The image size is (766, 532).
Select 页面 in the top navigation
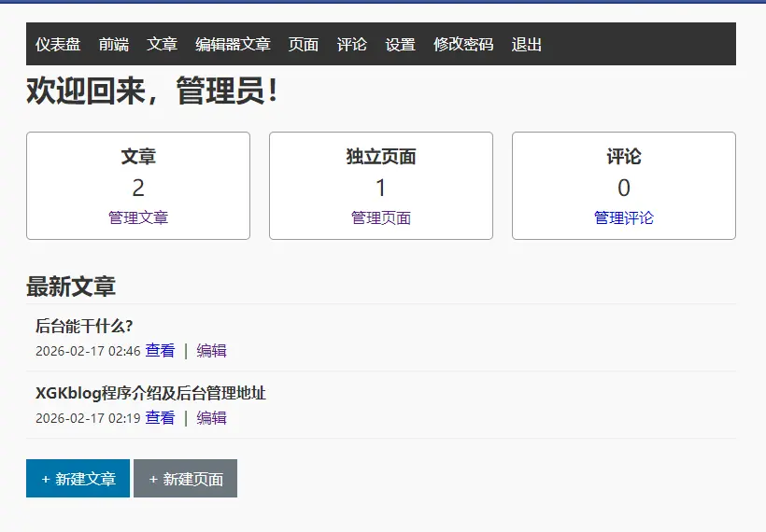[303, 45]
